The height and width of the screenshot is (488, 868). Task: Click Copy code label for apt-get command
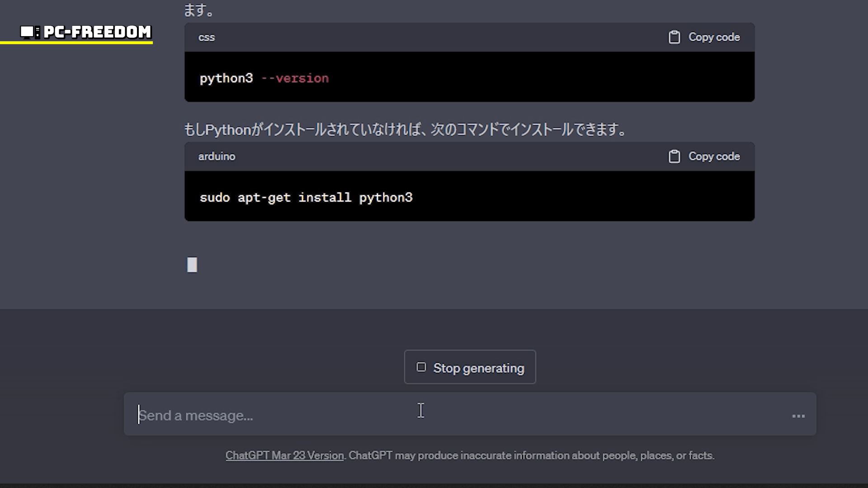pos(714,156)
